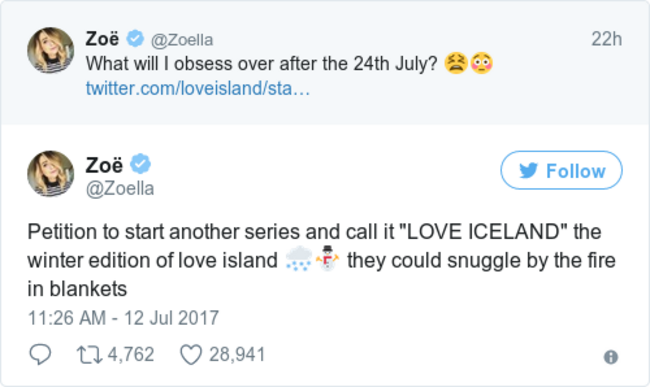Click the retweet arrows icon
650x387 pixels.
90,355
